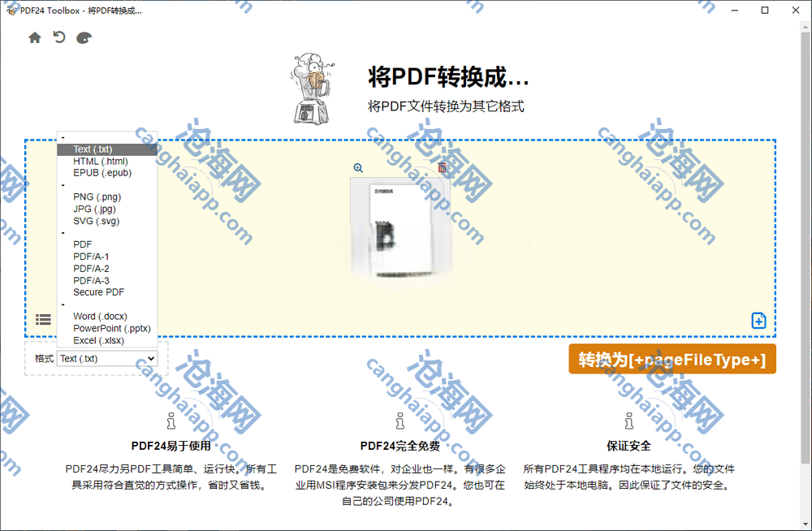Switch to list view icon
This screenshot has width=812, height=531.
[x=43, y=320]
